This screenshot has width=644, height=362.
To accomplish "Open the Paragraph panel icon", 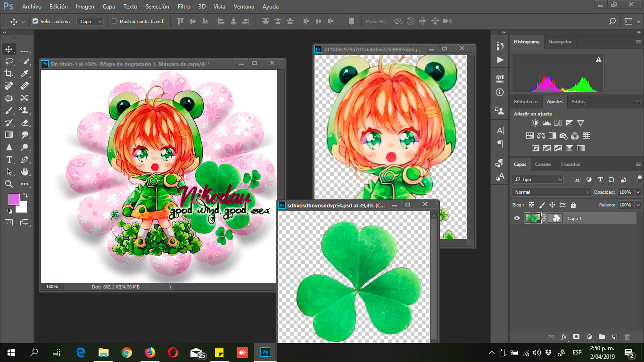I will point(500,144).
